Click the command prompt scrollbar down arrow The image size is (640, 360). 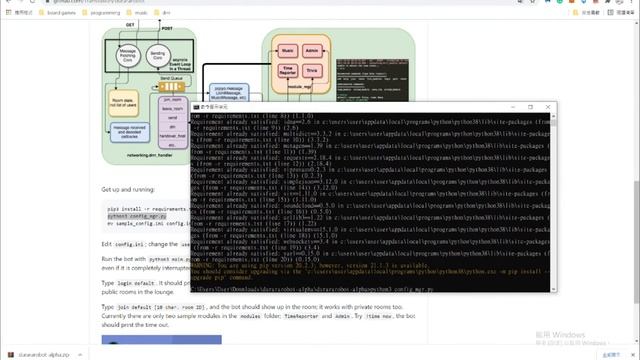click(x=553, y=289)
